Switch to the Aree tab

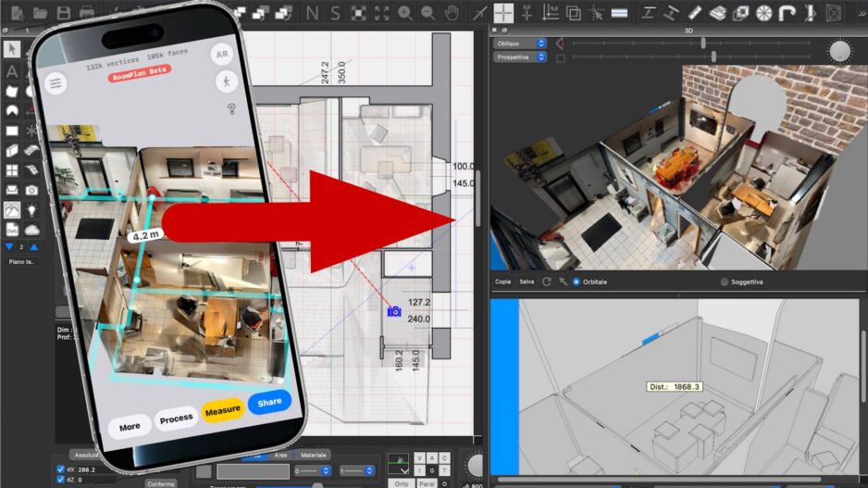(279, 455)
